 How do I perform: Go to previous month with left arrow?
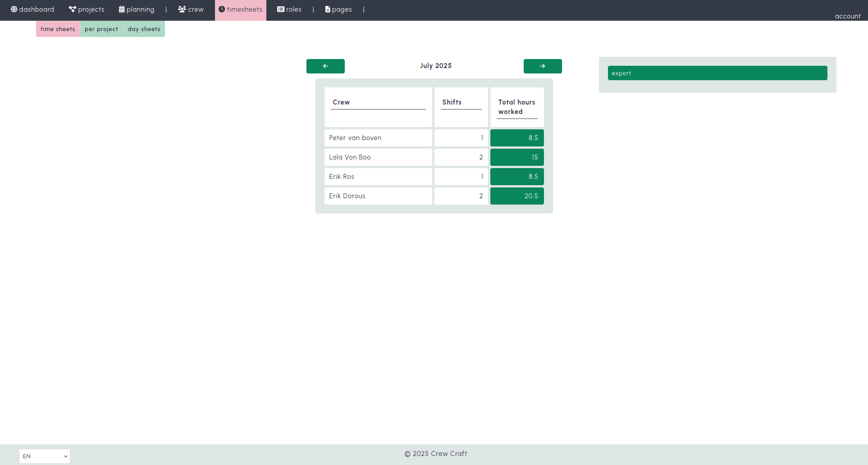pos(325,66)
